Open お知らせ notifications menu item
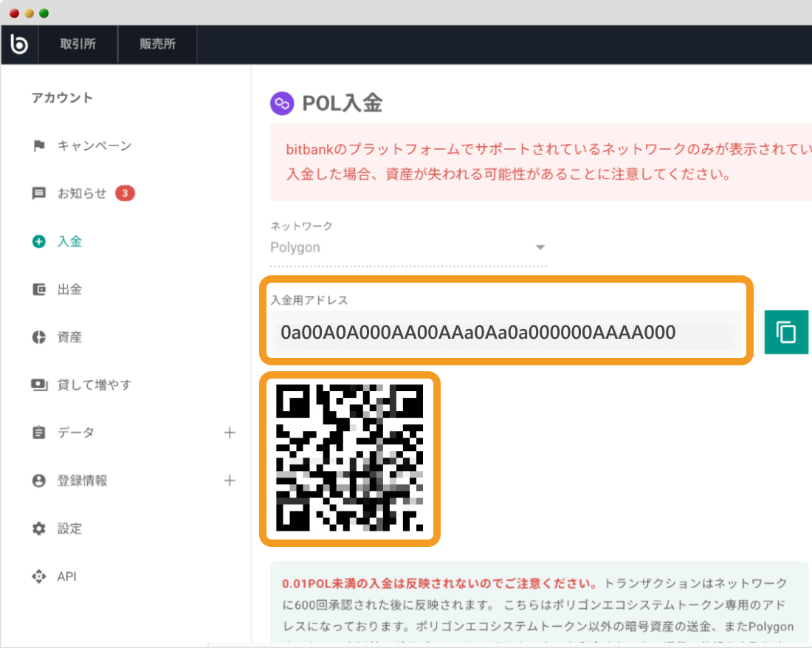 click(x=82, y=193)
